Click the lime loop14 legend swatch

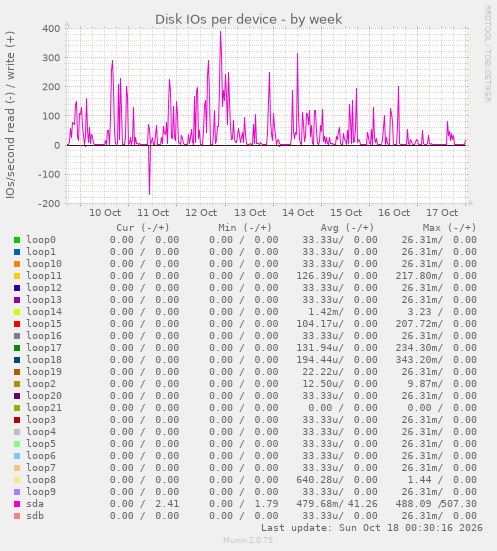click(17, 312)
